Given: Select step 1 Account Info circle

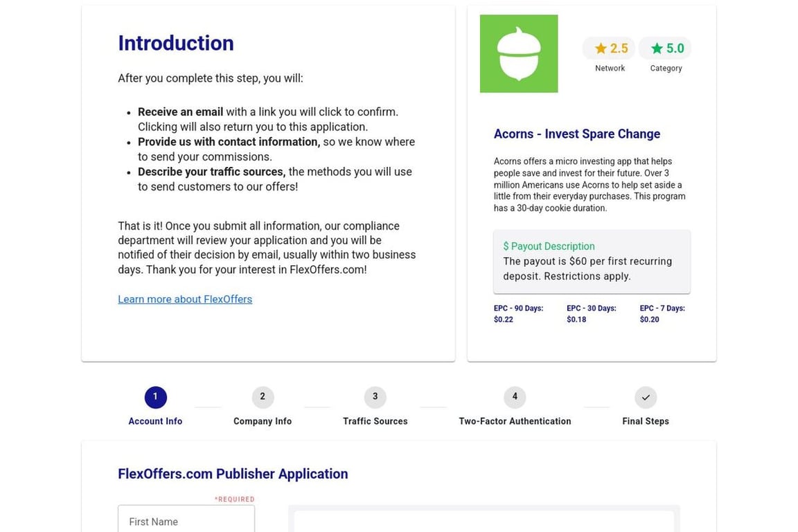Looking at the screenshot, I should click(x=155, y=397).
